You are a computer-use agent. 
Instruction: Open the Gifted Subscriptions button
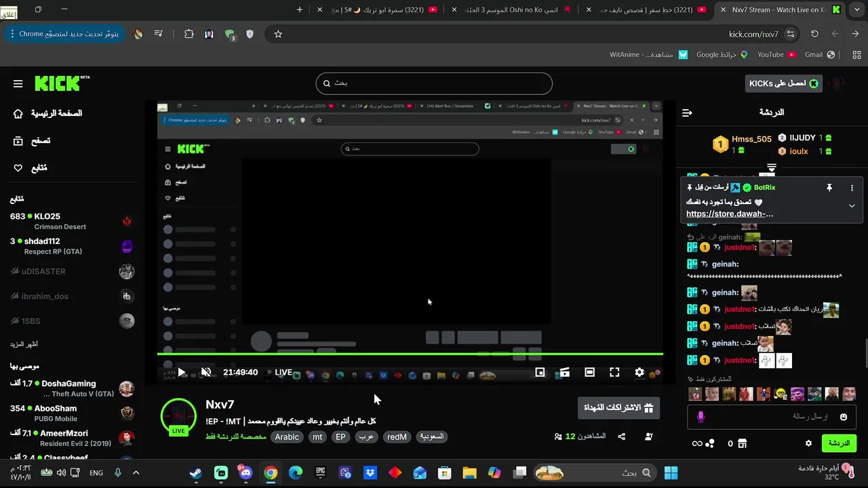point(618,408)
